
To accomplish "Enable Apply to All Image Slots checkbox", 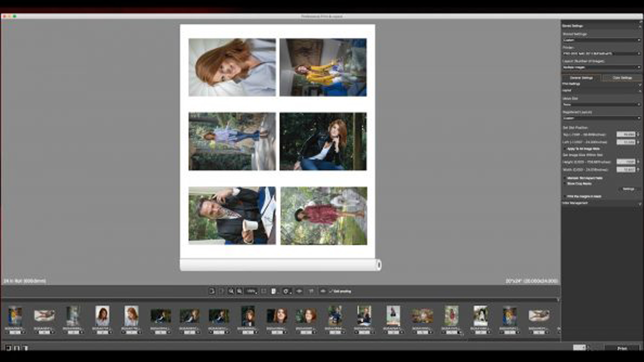I will click(x=565, y=149).
